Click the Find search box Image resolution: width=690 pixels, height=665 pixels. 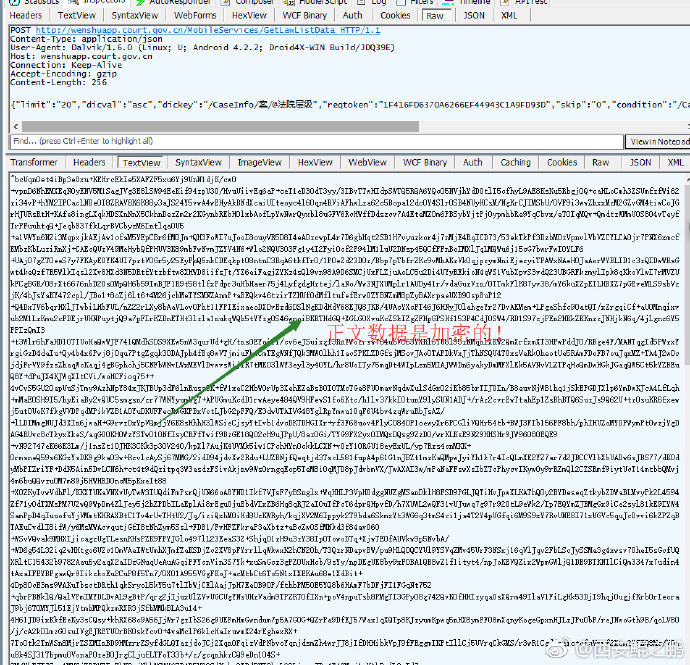[x=316, y=141]
